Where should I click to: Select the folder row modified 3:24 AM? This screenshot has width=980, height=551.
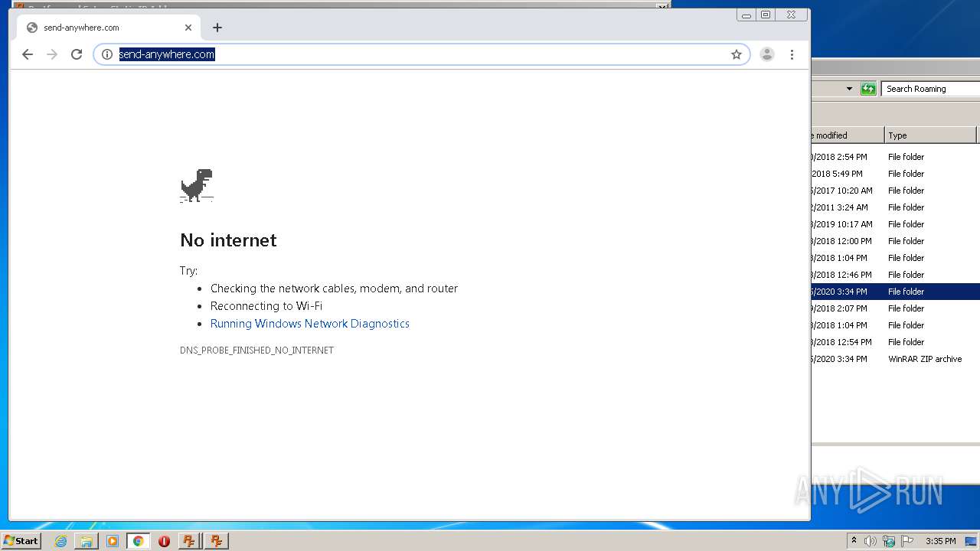point(896,207)
